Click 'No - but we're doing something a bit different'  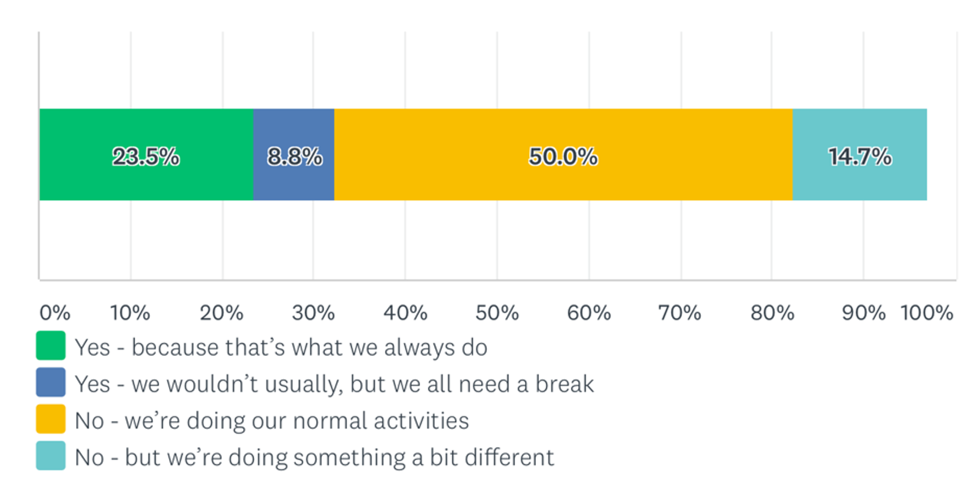coord(314,458)
